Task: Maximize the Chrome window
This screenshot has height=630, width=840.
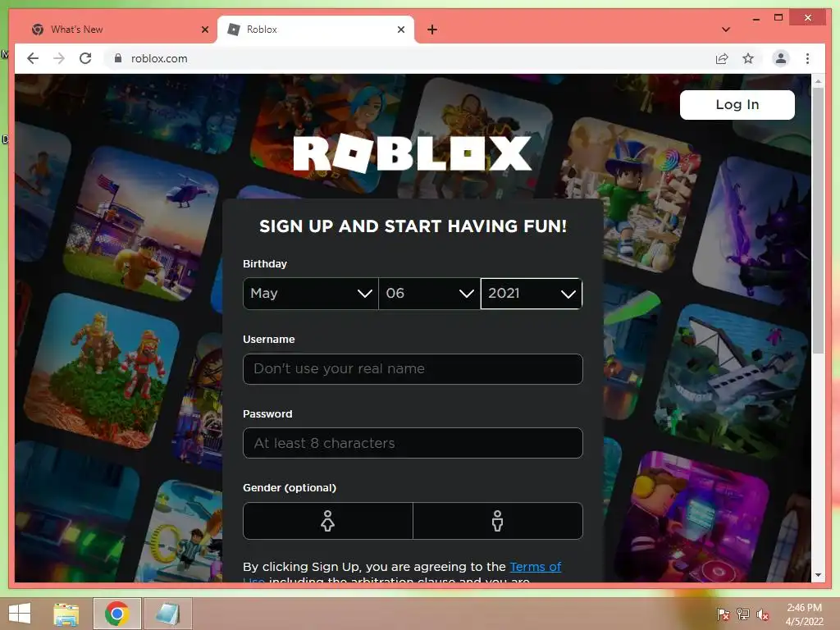Action: click(x=778, y=18)
